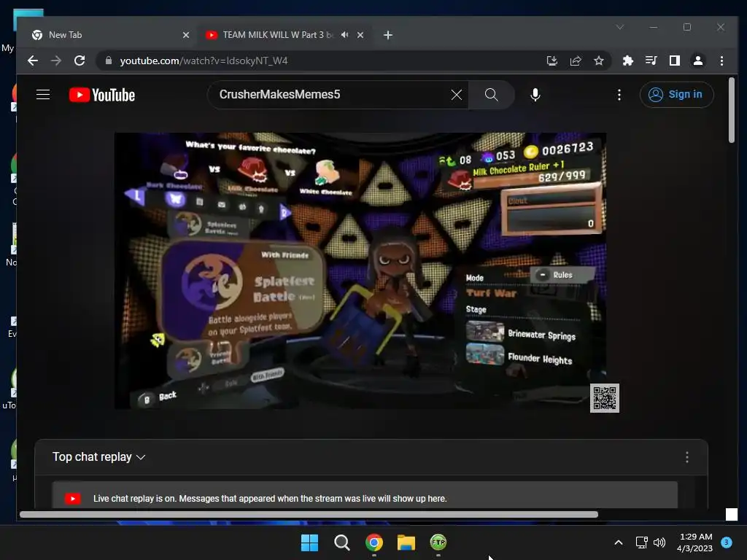Open Windows Start menu
This screenshot has width=747, height=560.
click(x=309, y=542)
